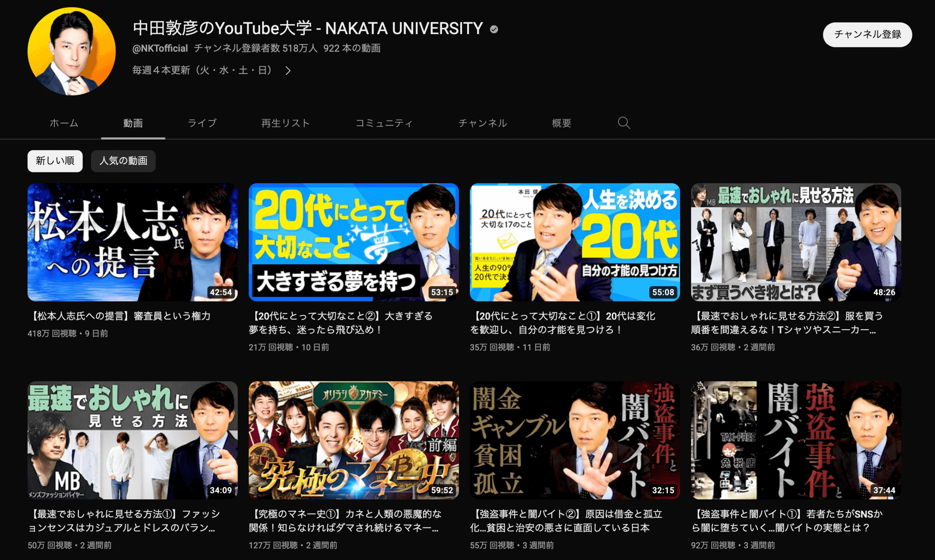
Task: Go to the 再生リスト tab
Action: (285, 123)
